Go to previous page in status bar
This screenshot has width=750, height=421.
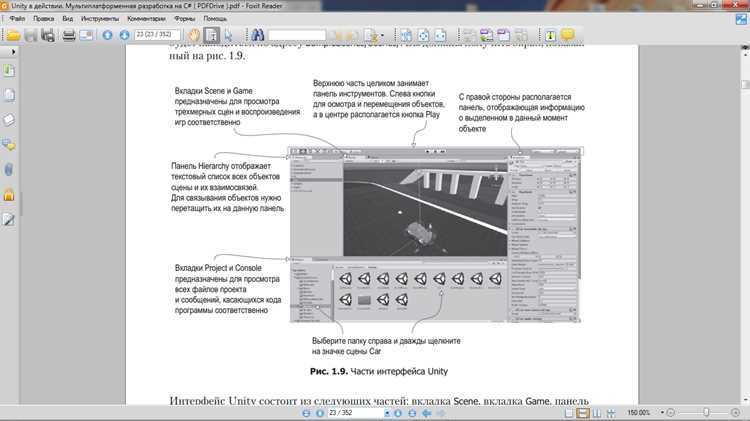click(320, 413)
